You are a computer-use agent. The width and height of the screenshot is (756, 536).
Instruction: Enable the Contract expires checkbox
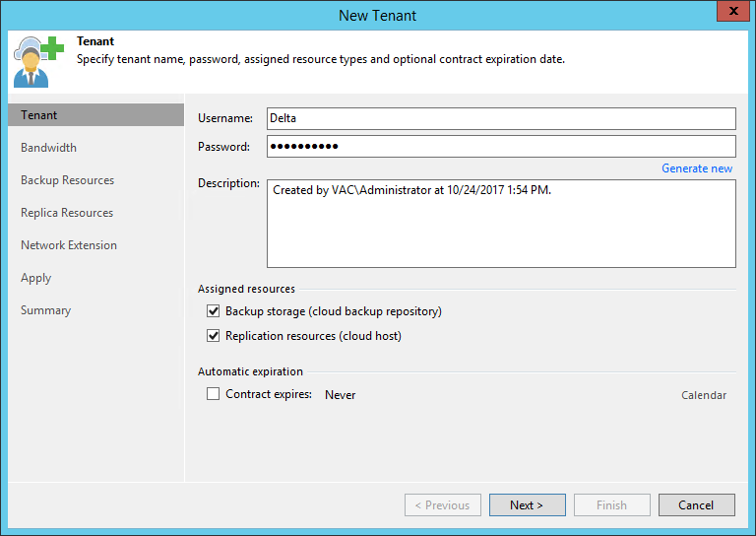click(x=214, y=394)
